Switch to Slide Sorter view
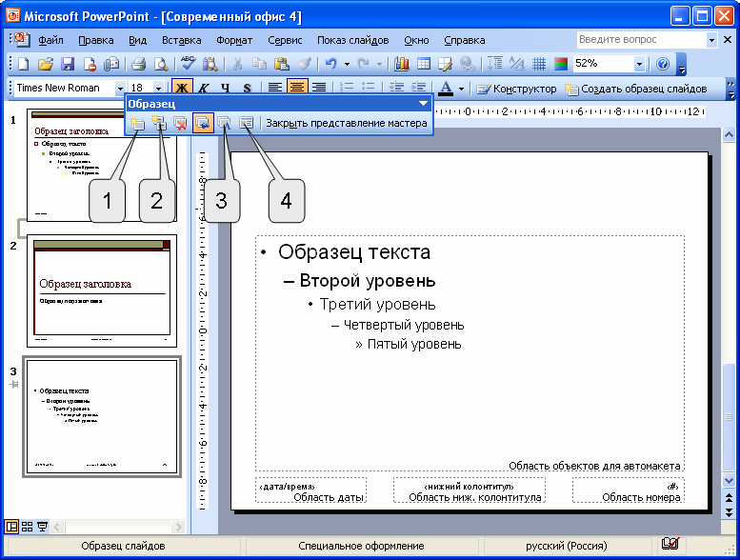The width and height of the screenshot is (740, 560). click(x=28, y=527)
